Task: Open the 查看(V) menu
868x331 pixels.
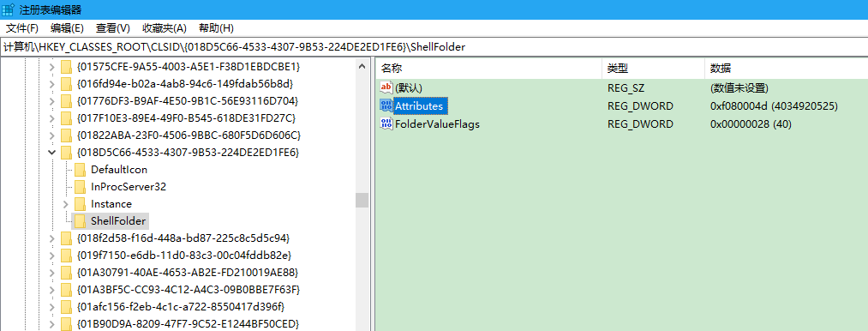Action: pyautogui.click(x=113, y=27)
